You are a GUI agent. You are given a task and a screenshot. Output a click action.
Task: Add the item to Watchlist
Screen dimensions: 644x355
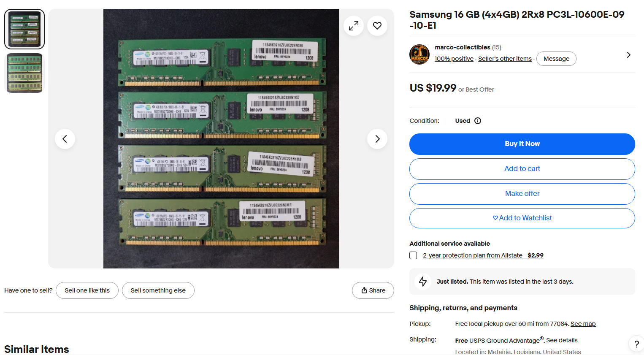click(522, 218)
